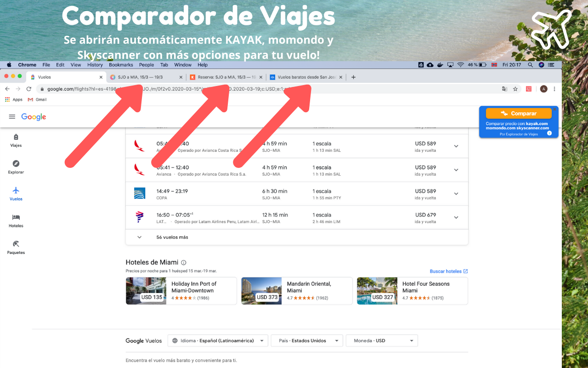Open the History menu in the menu bar
This screenshot has width=588, height=368.
pos(95,65)
